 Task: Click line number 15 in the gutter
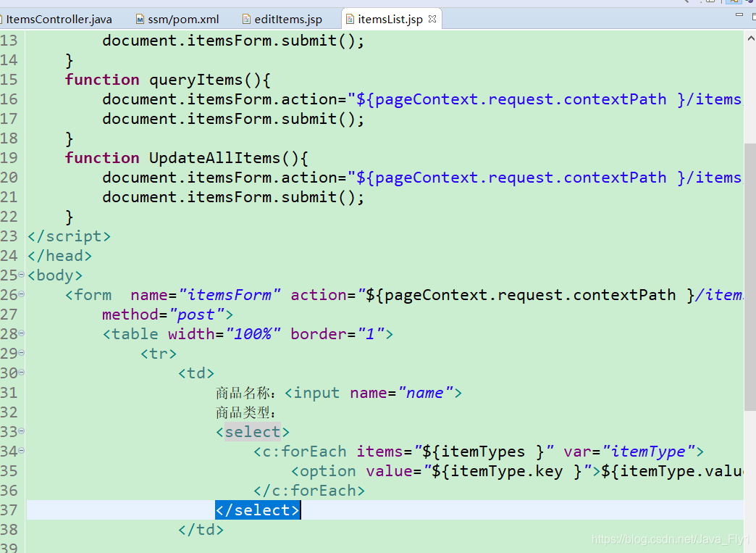(9, 80)
